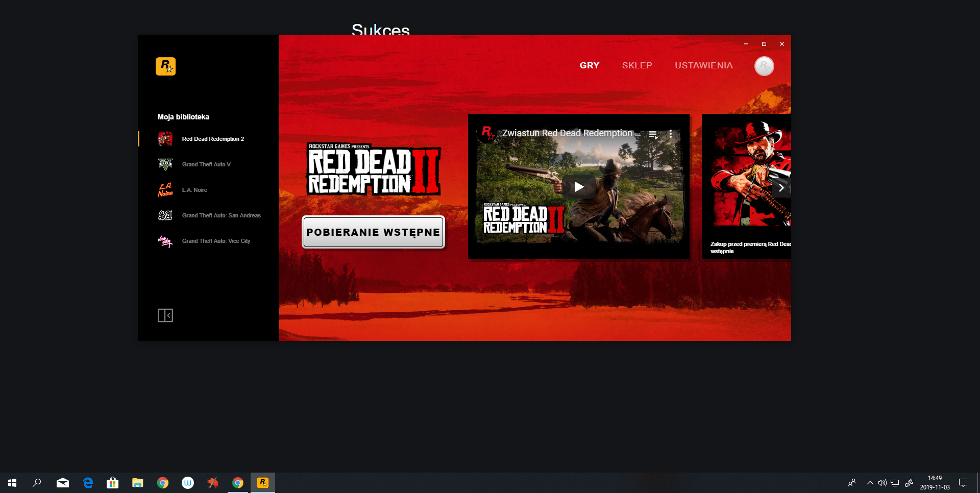Open the red-orange taskbar app
Viewport: 980px width, 493px height.
coord(213,483)
